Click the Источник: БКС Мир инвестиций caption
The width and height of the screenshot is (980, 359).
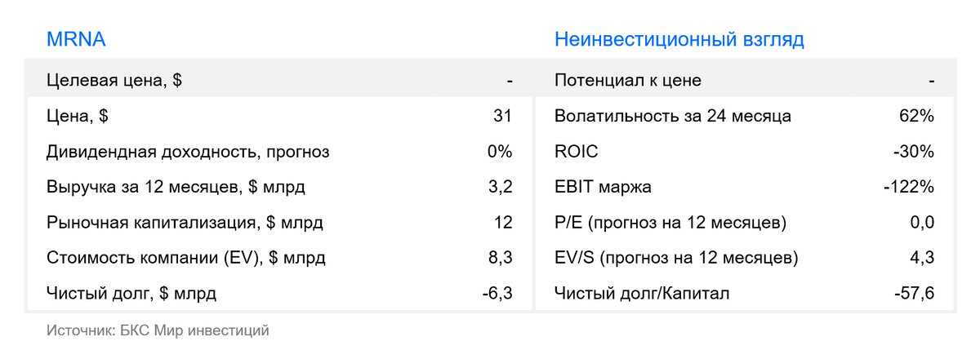tap(158, 330)
